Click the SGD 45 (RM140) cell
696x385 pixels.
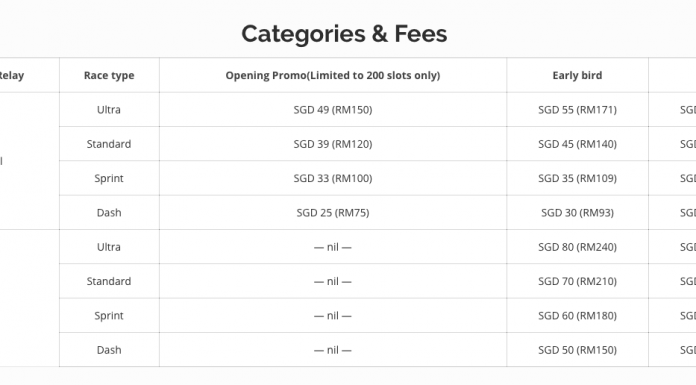(577, 144)
